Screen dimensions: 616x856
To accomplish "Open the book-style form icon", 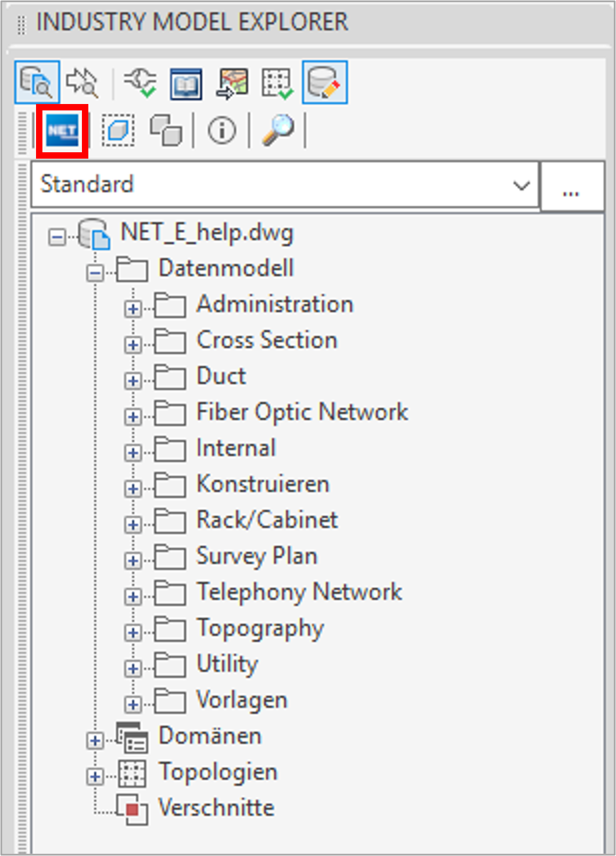I will point(186,83).
